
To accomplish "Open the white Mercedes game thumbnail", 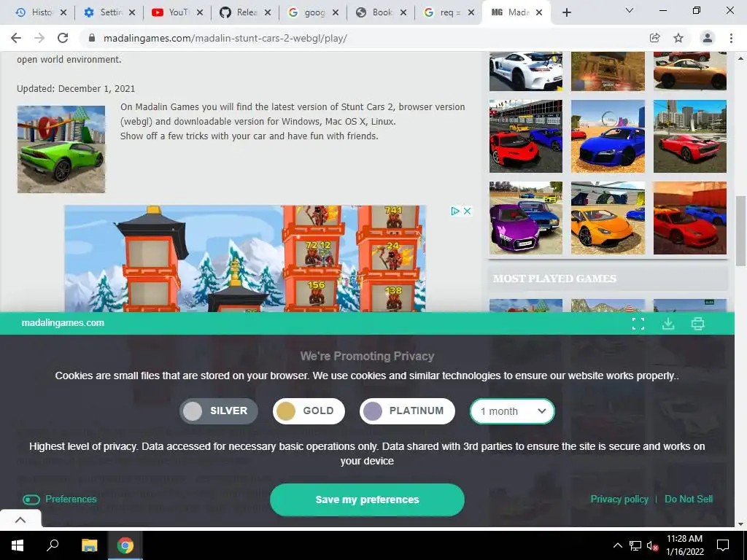I will tap(526, 71).
